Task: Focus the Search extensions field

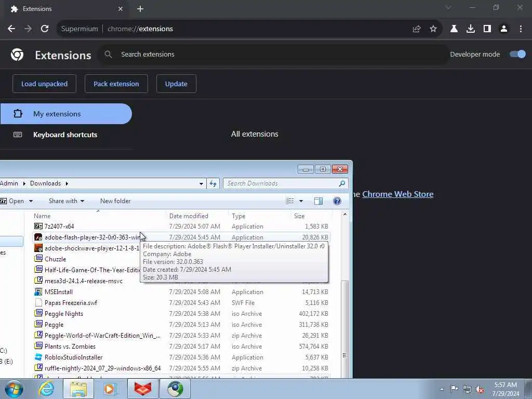Action: 273,54
